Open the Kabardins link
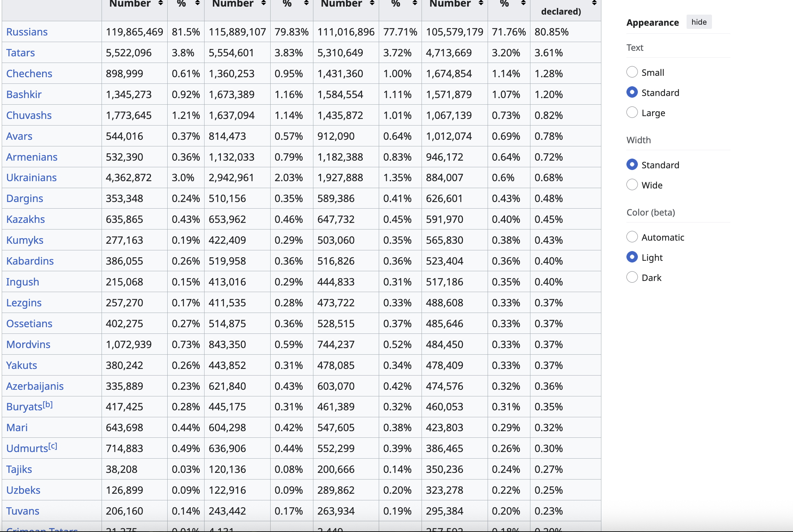 [30, 261]
